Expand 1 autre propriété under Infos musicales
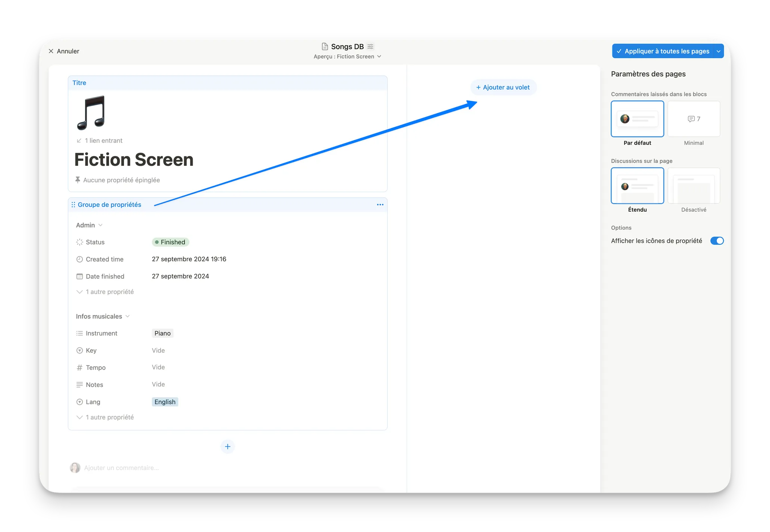This screenshot has height=532, width=770. (105, 417)
